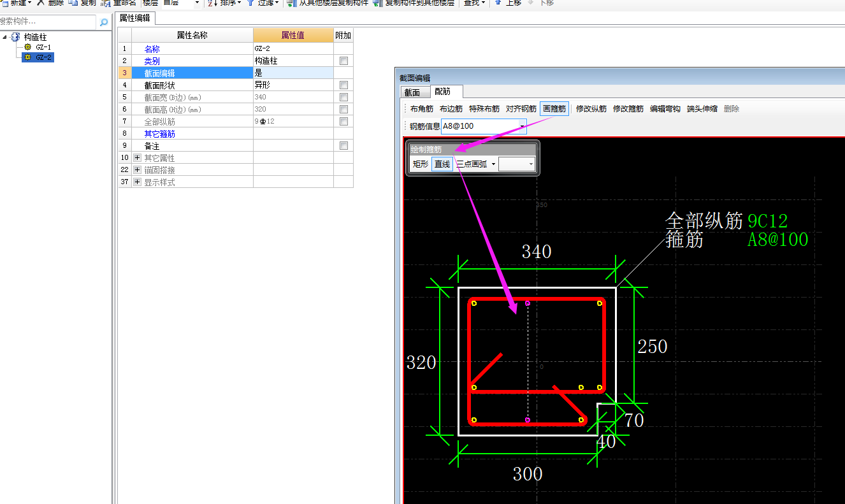Open the empty combo box after 三点画弧
This screenshot has width=845, height=504.
pyautogui.click(x=517, y=164)
